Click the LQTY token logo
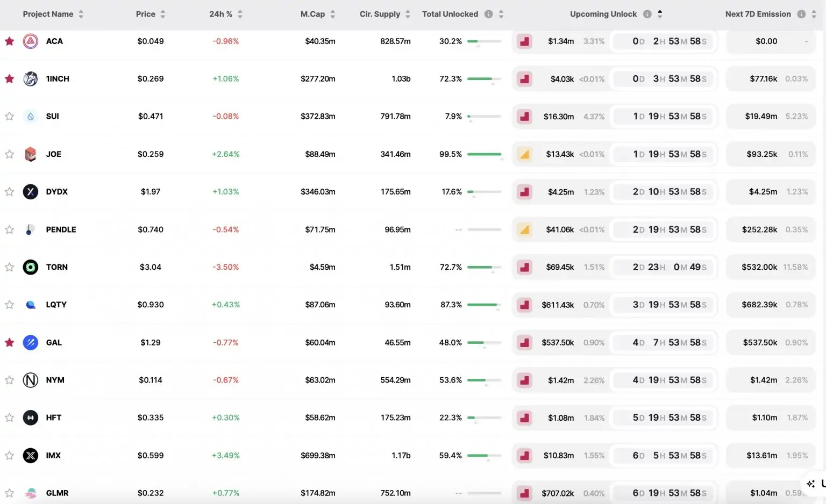 coord(31,305)
